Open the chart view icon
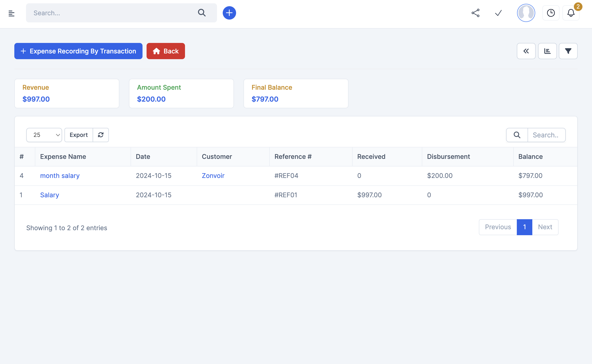This screenshot has height=364, width=592. (x=547, y=51)
